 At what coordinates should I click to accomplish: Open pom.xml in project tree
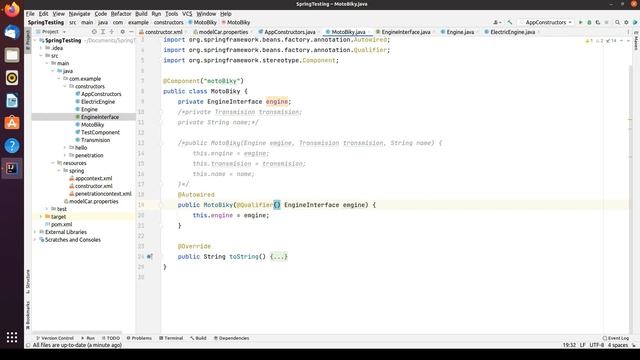coord(61,224)
